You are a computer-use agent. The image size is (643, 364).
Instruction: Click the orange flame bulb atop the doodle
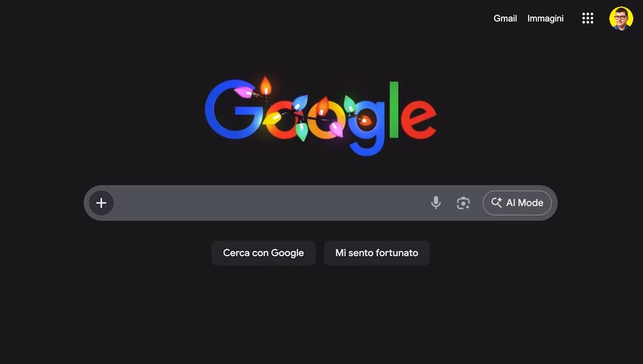tap(265, 87)
